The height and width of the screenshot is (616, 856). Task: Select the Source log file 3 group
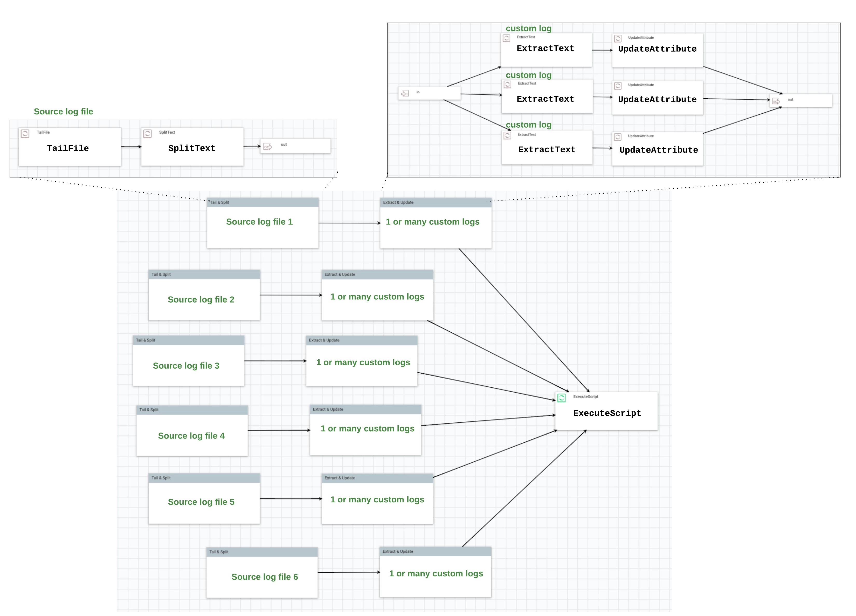click(189, 361)
